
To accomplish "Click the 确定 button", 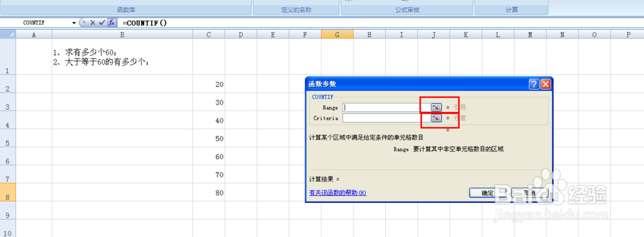I will coord(488,193).
